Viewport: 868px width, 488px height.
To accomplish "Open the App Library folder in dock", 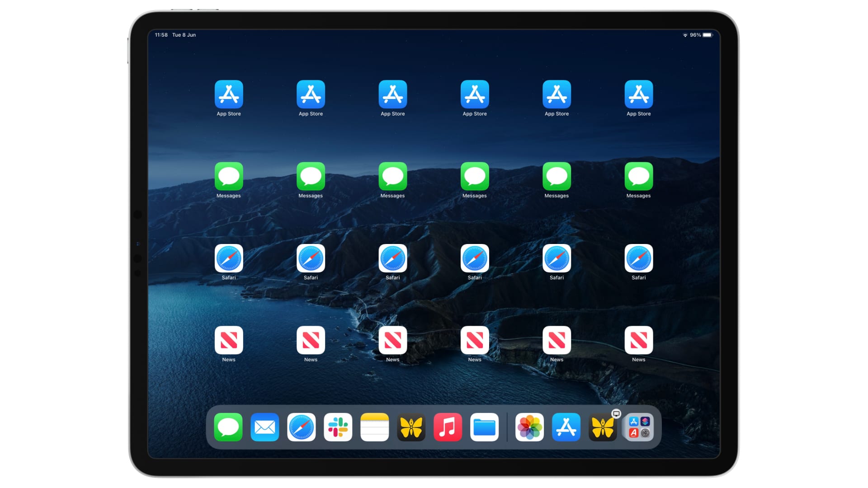I will coord(639,427).
